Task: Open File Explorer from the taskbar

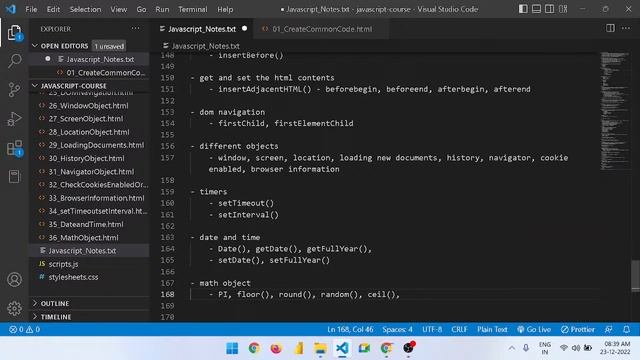Action: click(320, 348)
